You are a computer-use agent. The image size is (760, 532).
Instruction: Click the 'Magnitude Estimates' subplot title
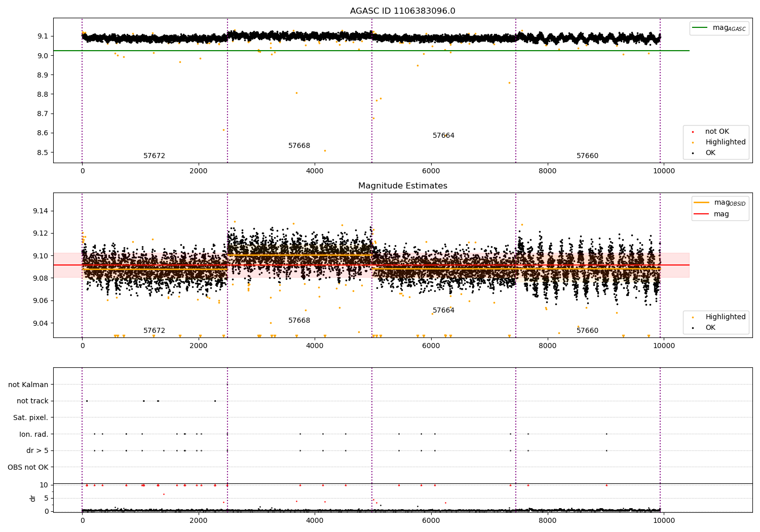click(x=403, y=186)
